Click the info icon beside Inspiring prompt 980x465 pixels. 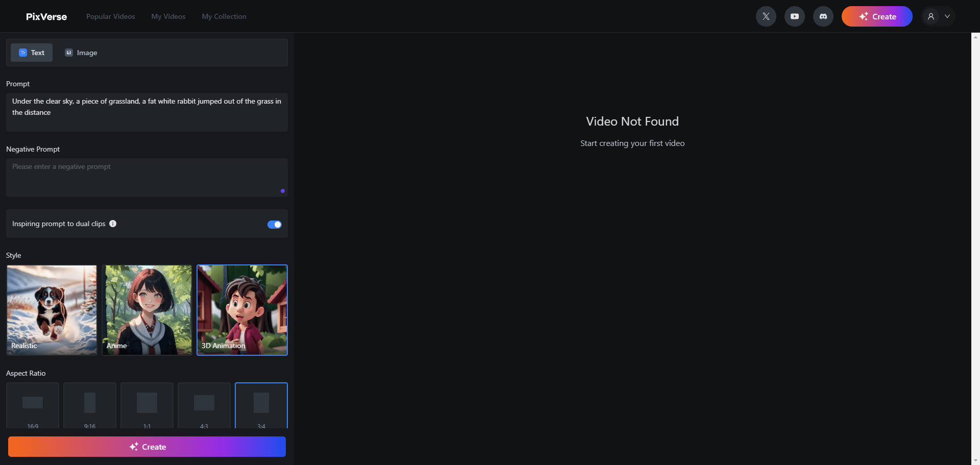point(113,224)
